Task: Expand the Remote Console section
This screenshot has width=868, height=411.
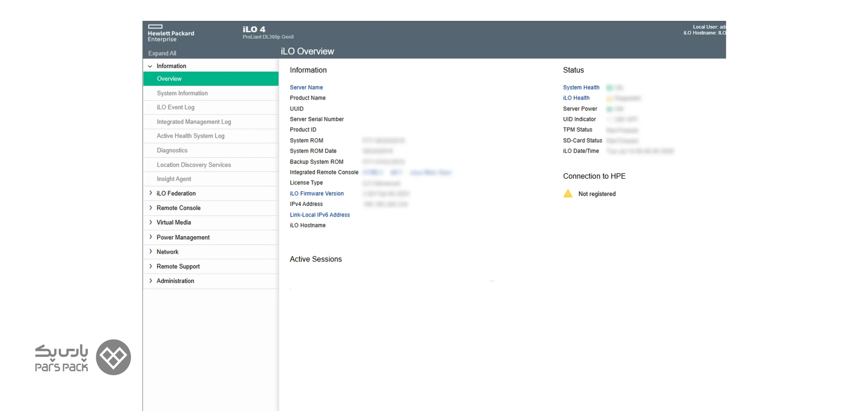Action: (151, 207)
